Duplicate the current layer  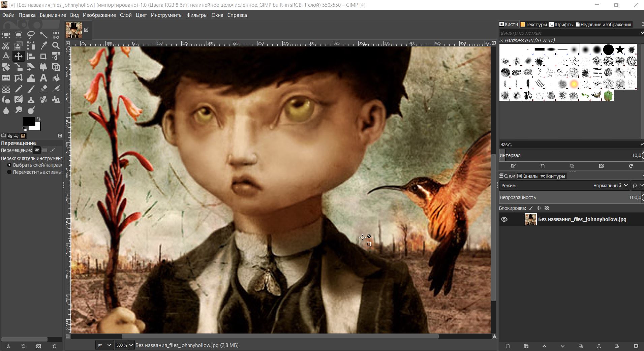[581, 346]
